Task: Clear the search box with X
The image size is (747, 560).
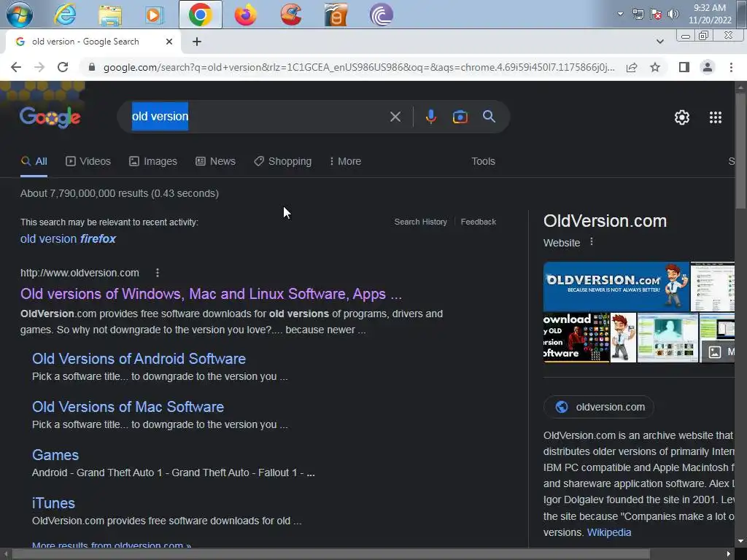Action: pyautogui.click(x=395, y=117)
